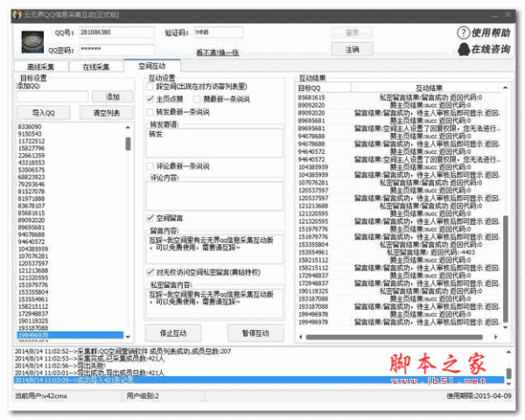This screenshot has height=420, width=525.
Task: Click the 转发寄语 text area
Action: 214,143
